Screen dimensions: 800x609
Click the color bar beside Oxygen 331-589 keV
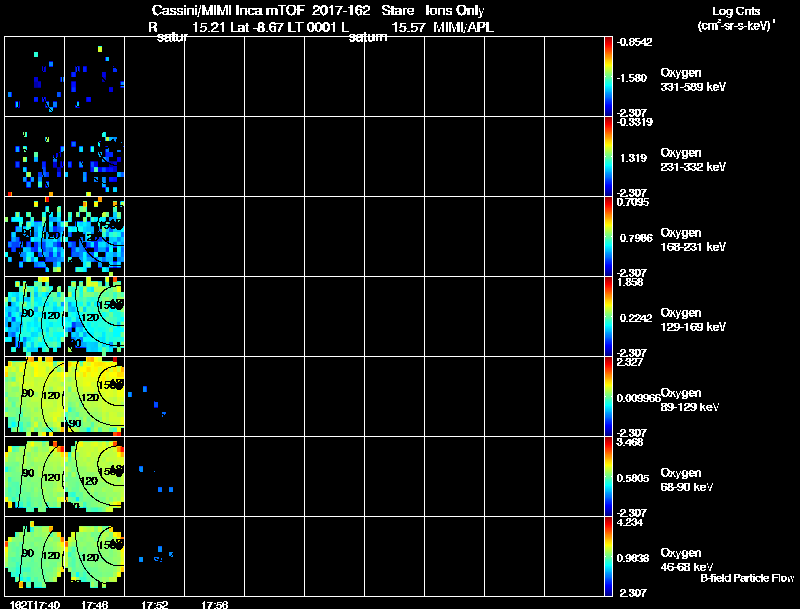(x=608, y=77)
